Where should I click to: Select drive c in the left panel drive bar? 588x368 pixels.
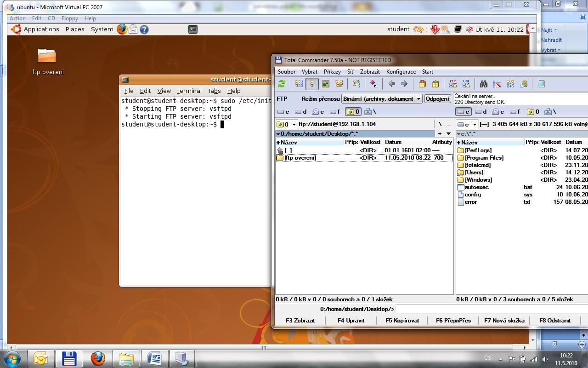283,112
